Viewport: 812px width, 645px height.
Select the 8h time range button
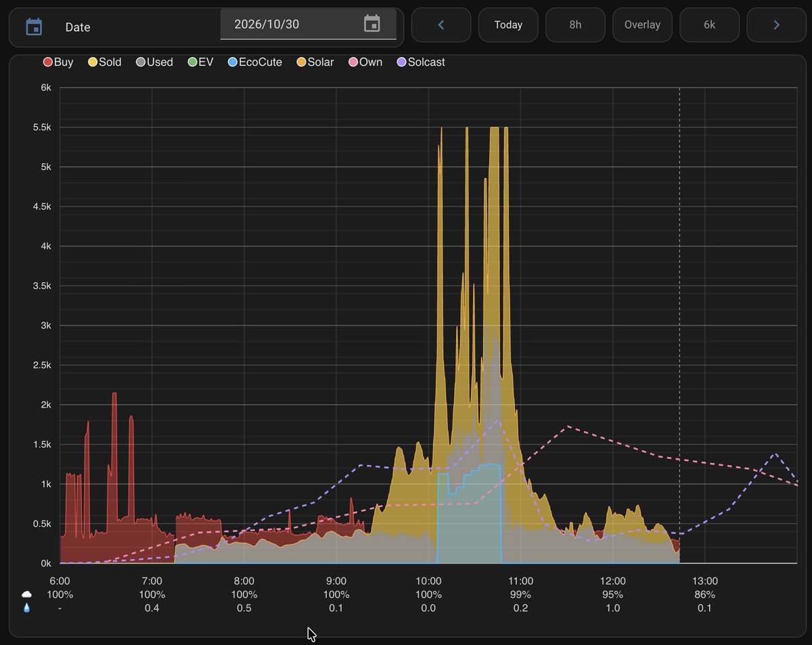[575, 25]
